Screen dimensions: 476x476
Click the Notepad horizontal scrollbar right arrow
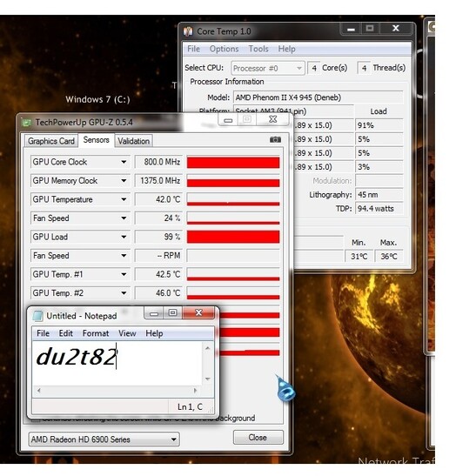click(x=195, y=391)
